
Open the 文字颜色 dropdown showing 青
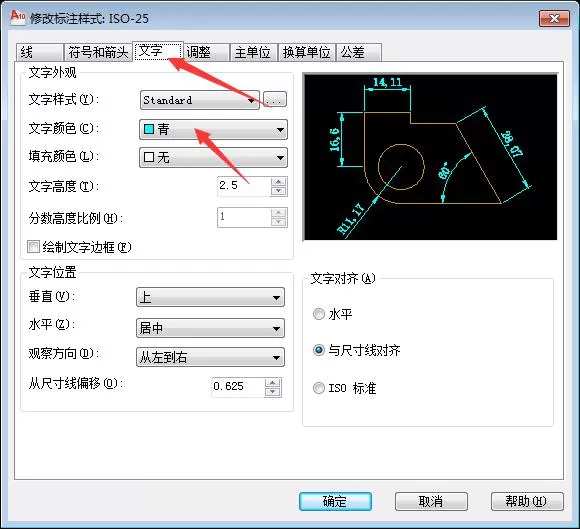coord(213,129)
